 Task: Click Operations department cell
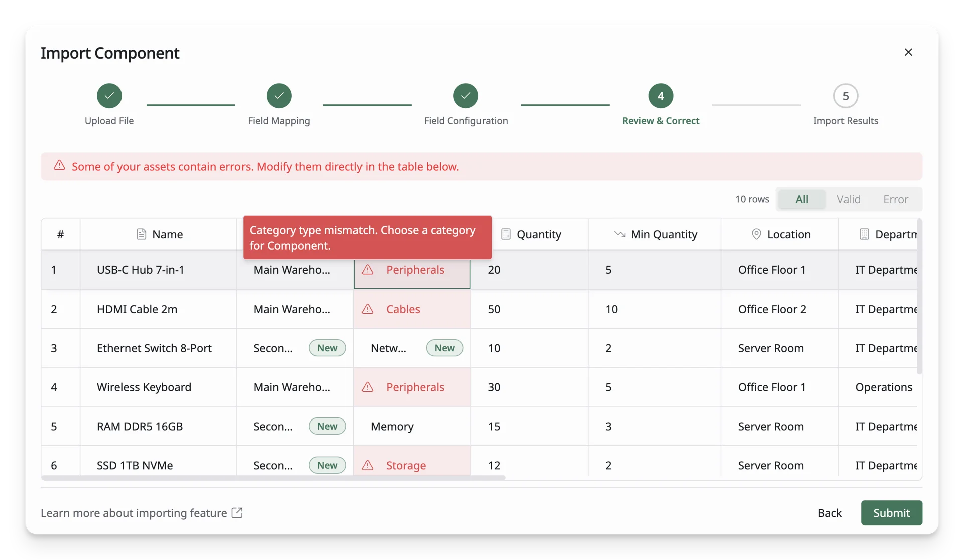(x=878, y=387)
